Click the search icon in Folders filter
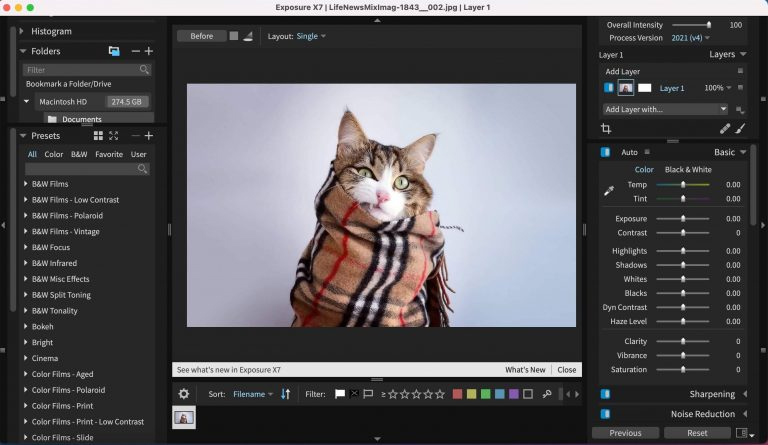 pyautogui.click(x=144, y=70)
